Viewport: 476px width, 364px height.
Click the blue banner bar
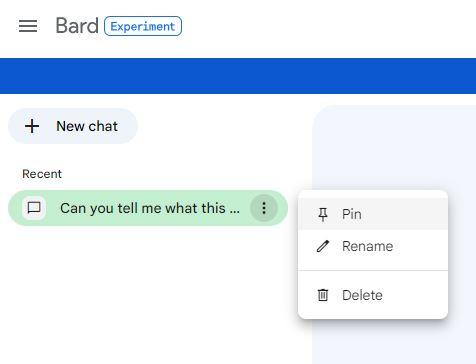point(238,76)
